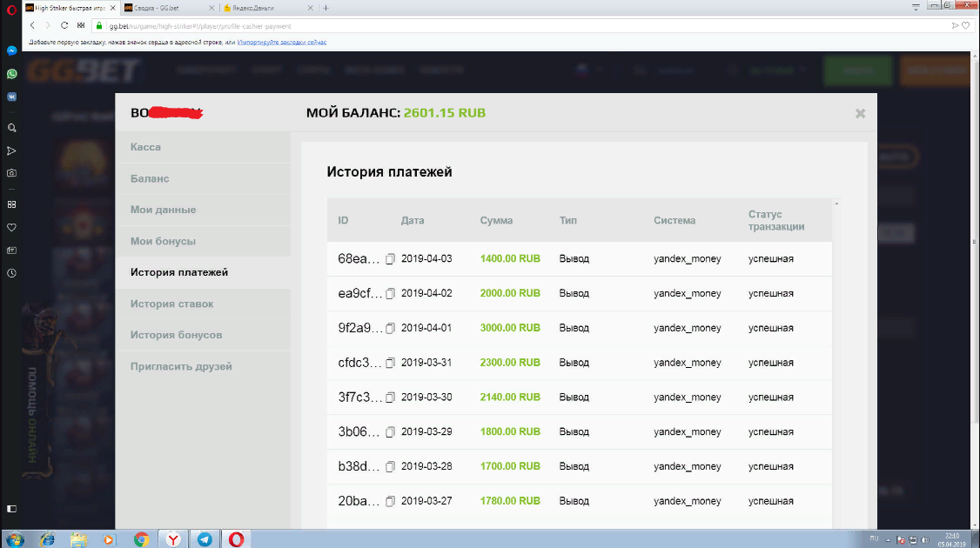Copy ID of transaction b38d…

390,466
